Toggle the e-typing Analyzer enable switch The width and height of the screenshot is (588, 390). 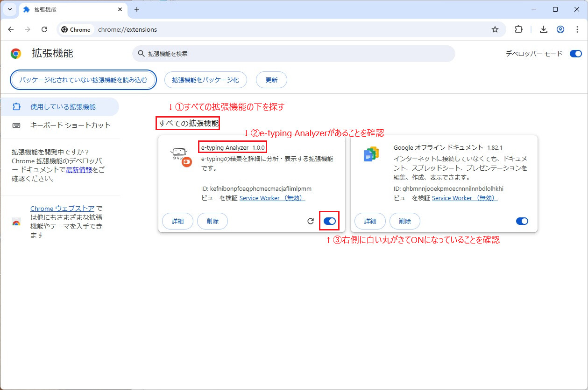coord(330,221)
